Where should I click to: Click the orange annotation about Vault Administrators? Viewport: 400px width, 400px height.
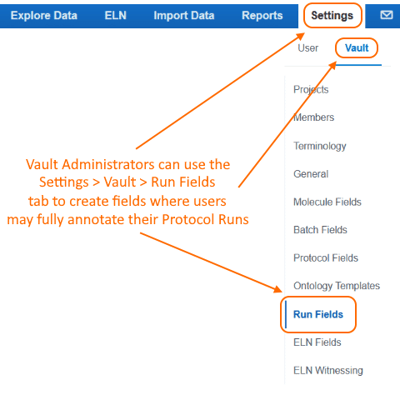click(x=128, y=192)
